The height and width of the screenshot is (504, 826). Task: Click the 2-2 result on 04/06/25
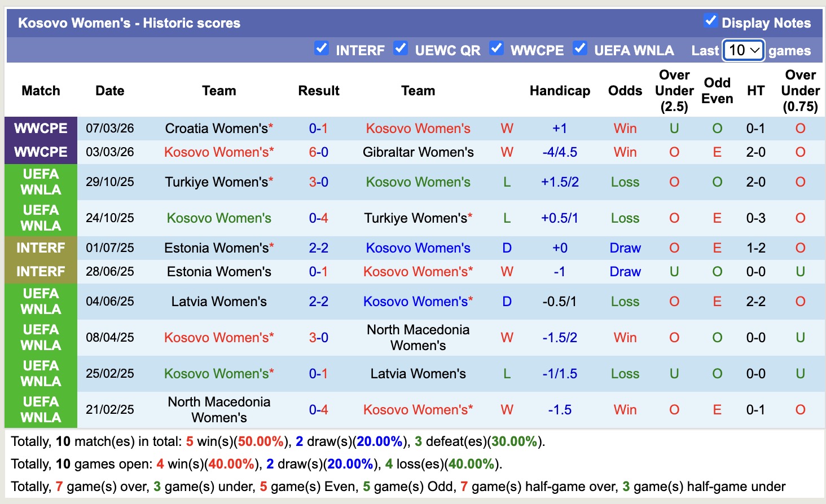pyautogui.click(x=318, y=302)
